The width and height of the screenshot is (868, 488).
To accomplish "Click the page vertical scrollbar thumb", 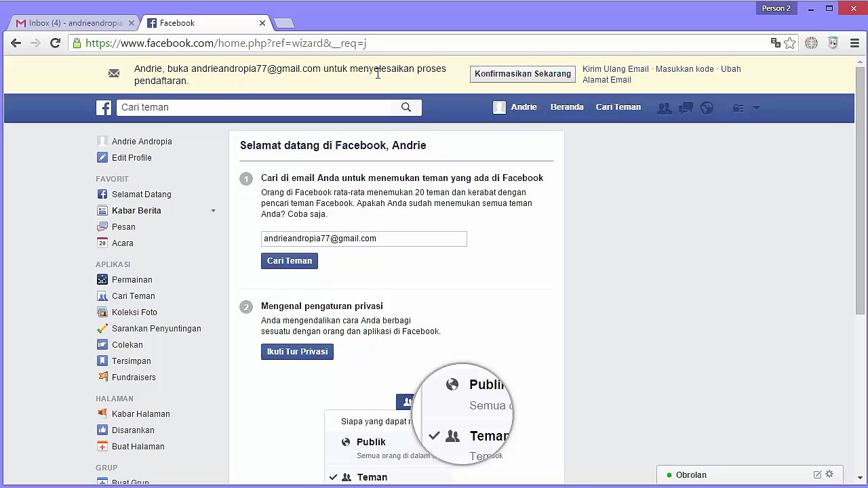I will pyautogui.click(x=860, y=190).
